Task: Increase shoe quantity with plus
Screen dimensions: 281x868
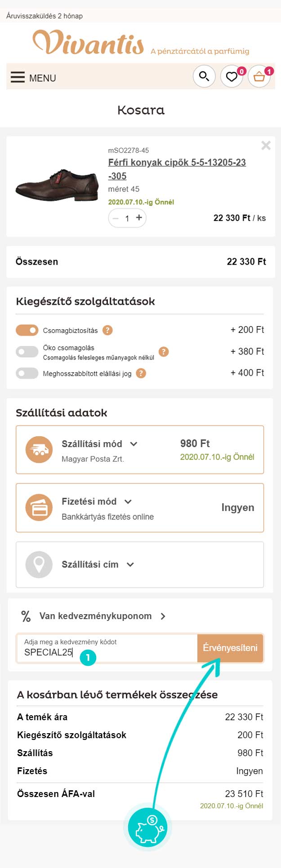Action: pos(139,218)
